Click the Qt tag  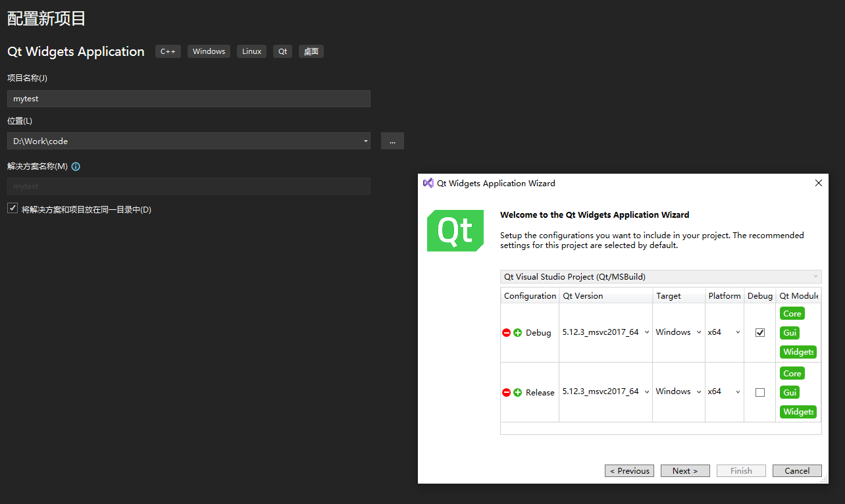click(x=282, y=51)
